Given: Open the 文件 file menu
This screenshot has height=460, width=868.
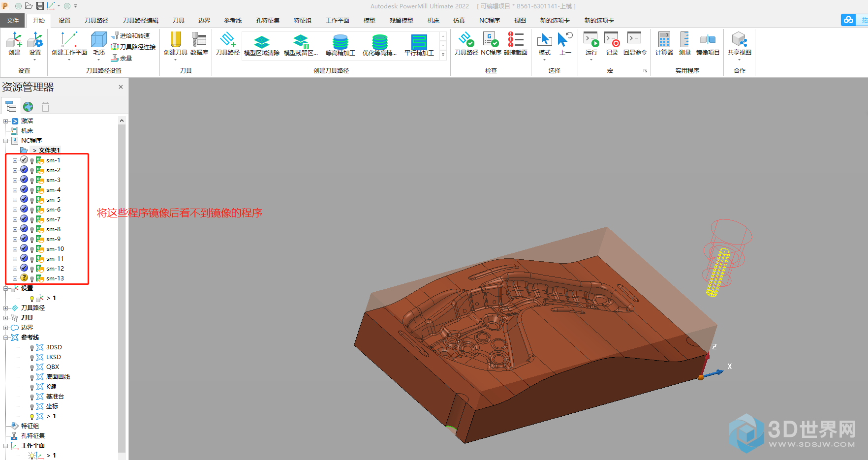Looking at the screenshot, I should tap(13, 20).
